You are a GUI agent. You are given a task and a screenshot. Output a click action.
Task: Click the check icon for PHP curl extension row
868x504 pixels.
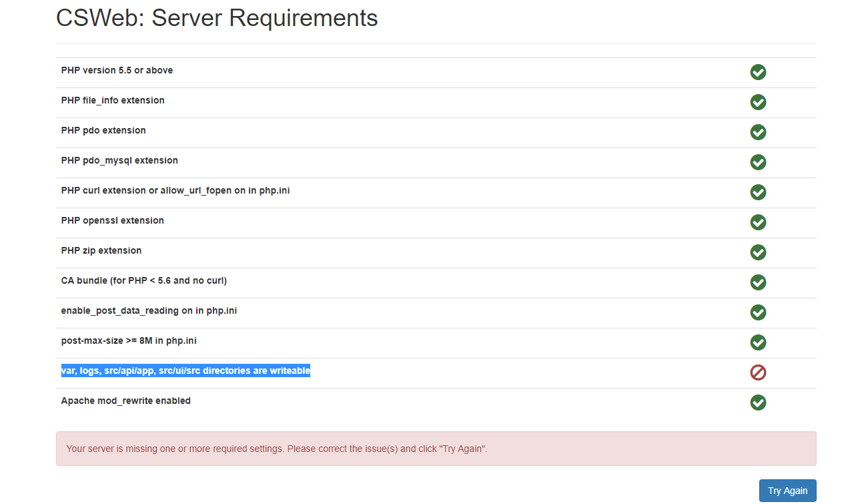coord(758,192)
